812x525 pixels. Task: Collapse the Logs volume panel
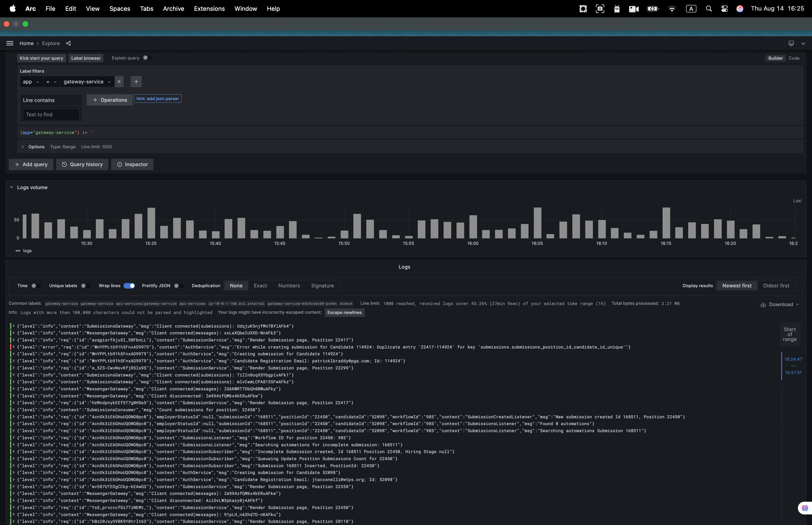click(x=11, y=187)
